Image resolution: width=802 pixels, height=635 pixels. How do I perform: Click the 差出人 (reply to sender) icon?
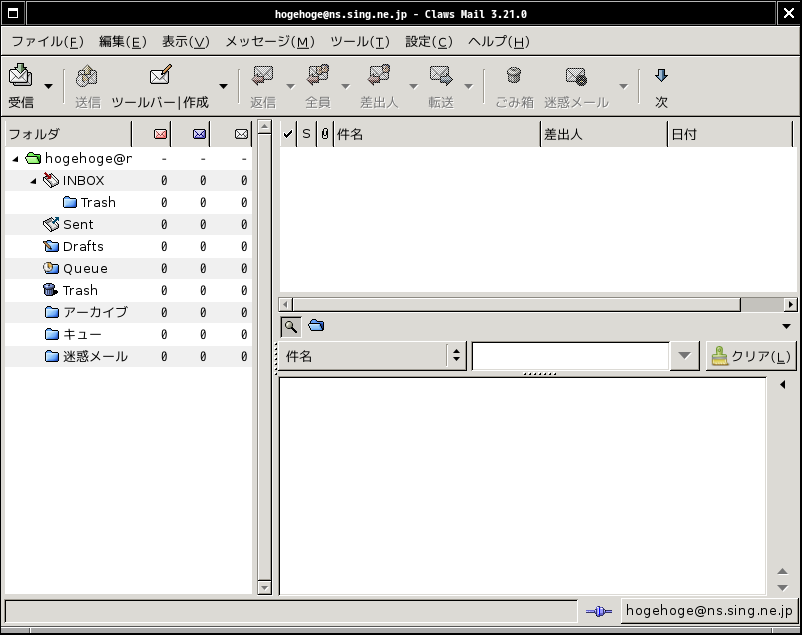pyautogui.click(x=379, y=76)
